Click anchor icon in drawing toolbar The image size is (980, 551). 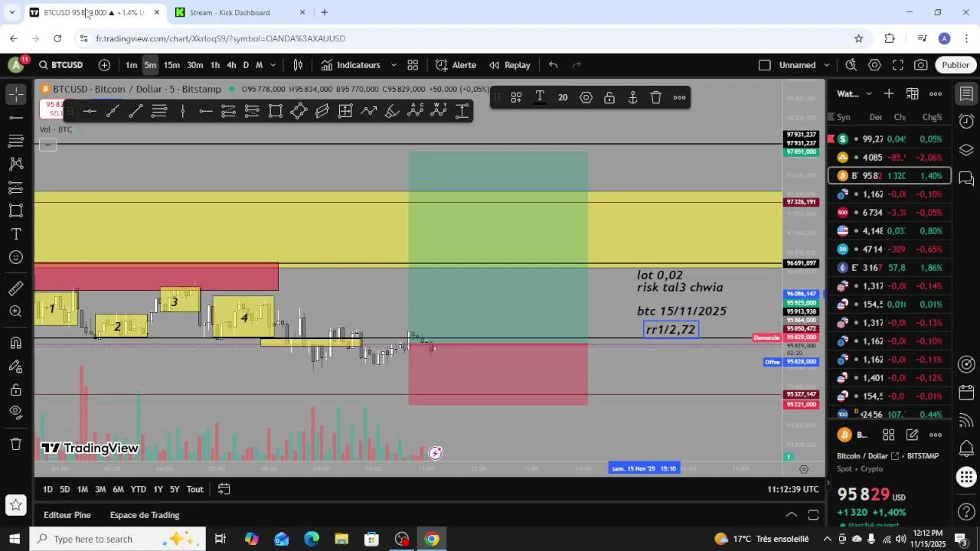[633, 97]
